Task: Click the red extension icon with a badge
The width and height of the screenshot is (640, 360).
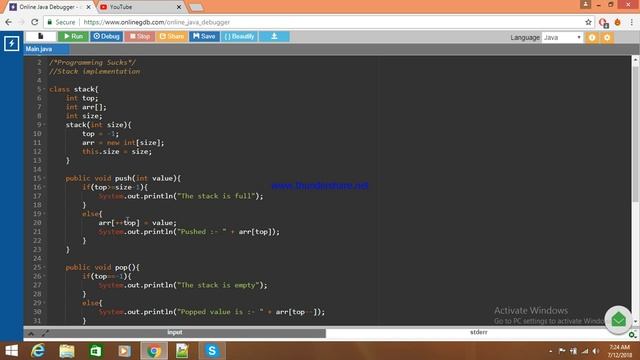Action: tap(604, 22)
